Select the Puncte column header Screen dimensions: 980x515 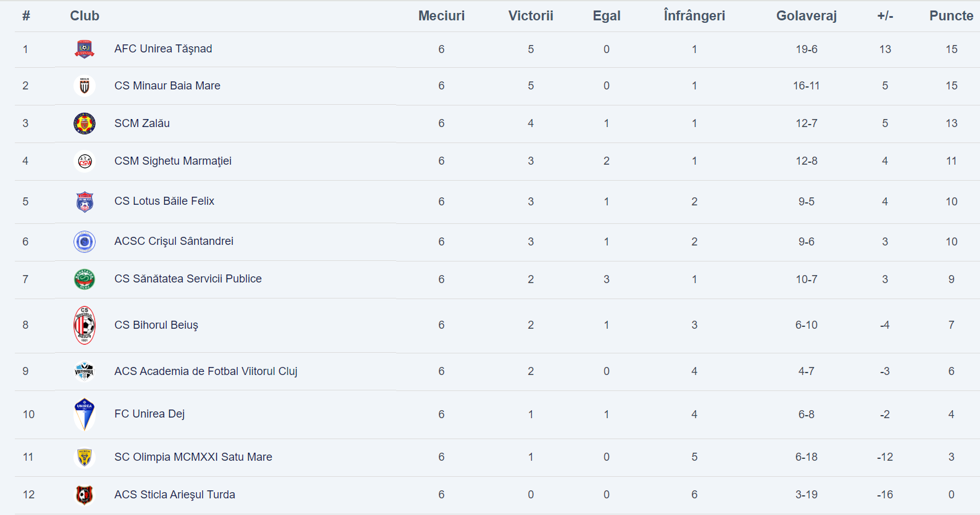coord(951,16)
